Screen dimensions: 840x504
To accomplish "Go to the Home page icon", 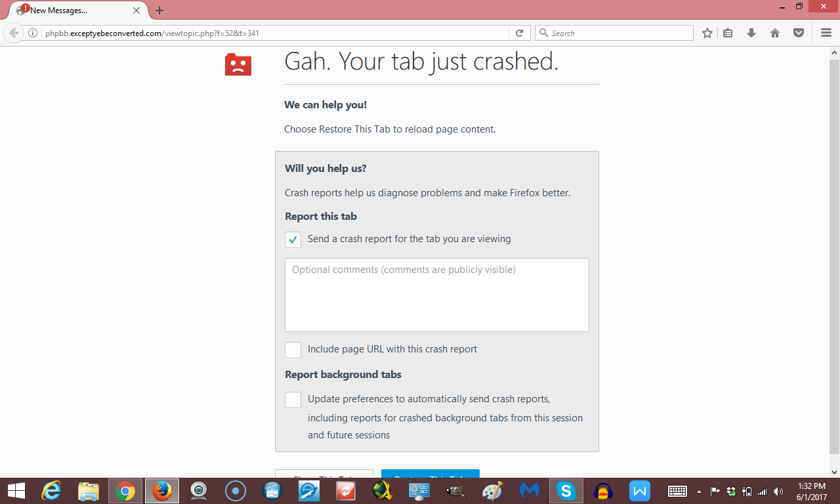I will pos(775,33).
